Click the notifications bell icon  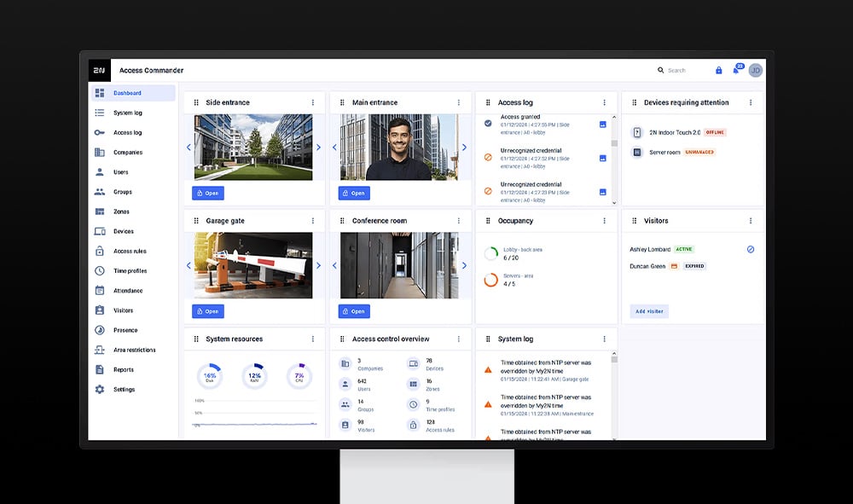(x=735, y=69)
